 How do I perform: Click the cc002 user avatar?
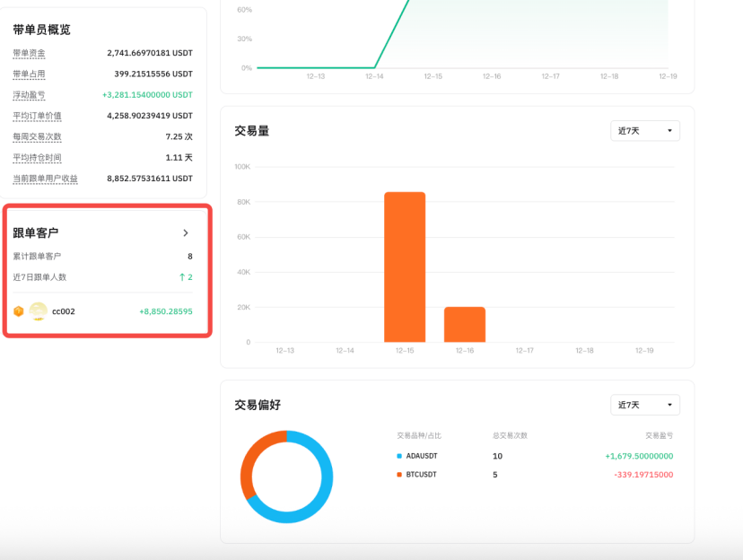pyautogui.click(x=39, y=311)
